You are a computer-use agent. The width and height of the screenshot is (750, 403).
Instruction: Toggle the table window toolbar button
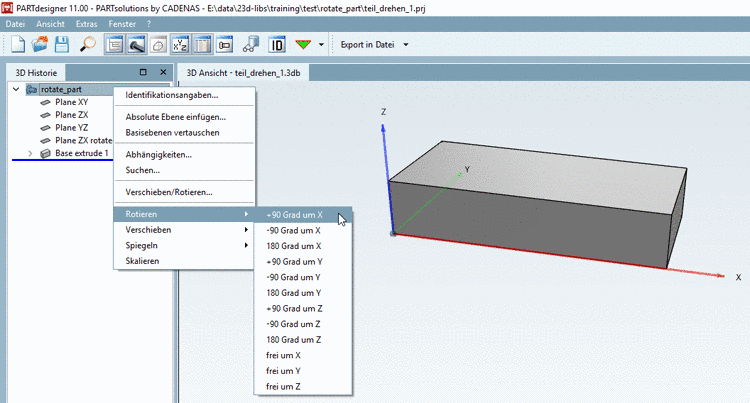[202, 44]
